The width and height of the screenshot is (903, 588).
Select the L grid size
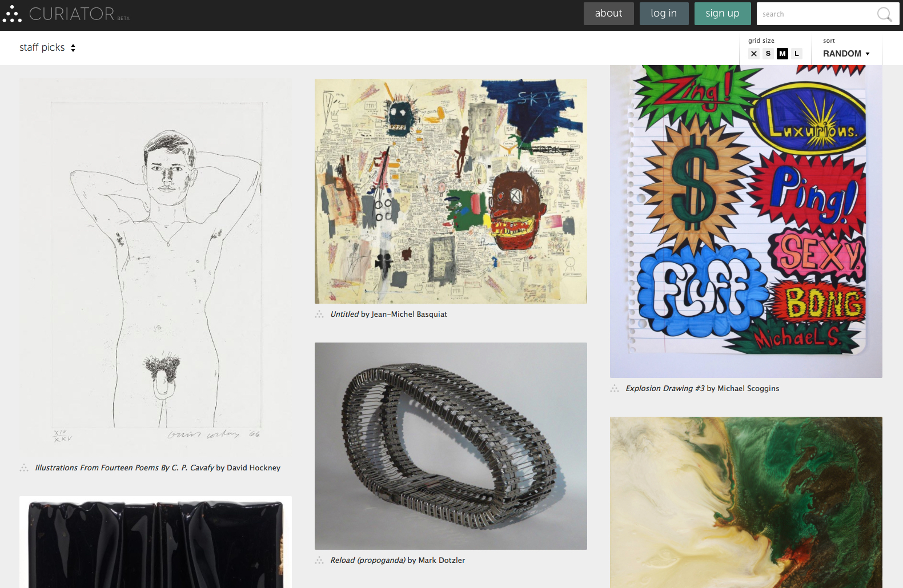click(x=797, y=54)
